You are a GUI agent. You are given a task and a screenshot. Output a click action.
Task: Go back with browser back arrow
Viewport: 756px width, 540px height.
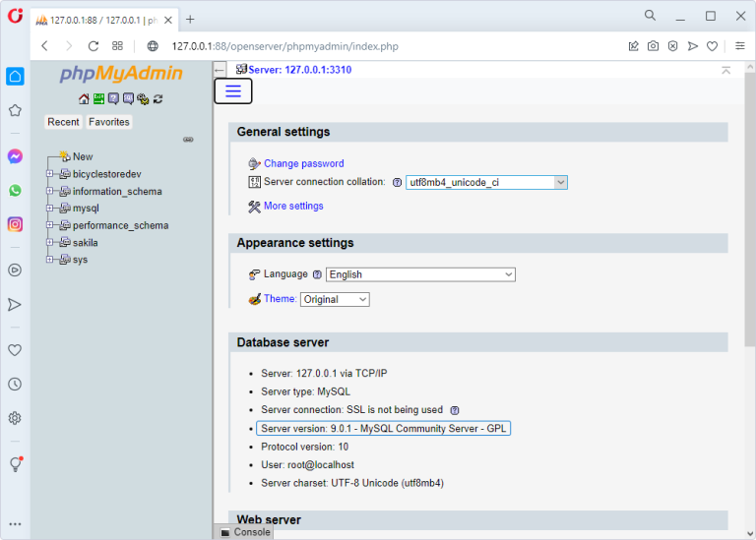point(45,46)
